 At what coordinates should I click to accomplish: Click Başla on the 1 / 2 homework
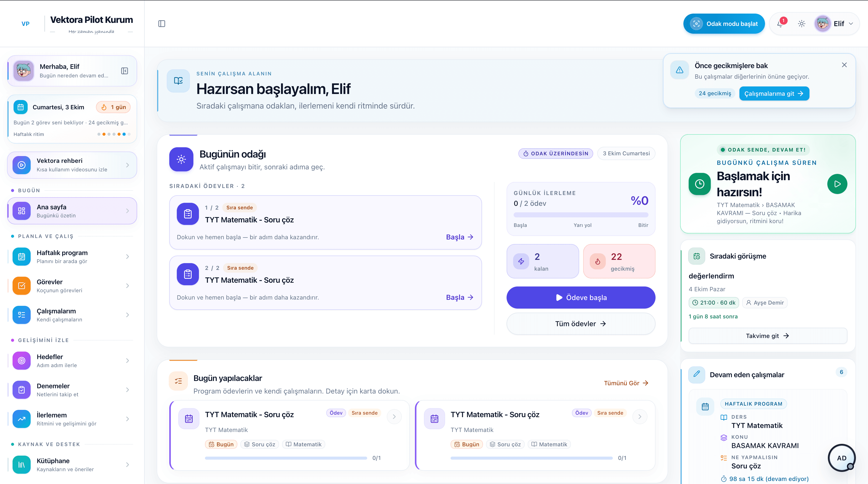[x=460, y=237]
